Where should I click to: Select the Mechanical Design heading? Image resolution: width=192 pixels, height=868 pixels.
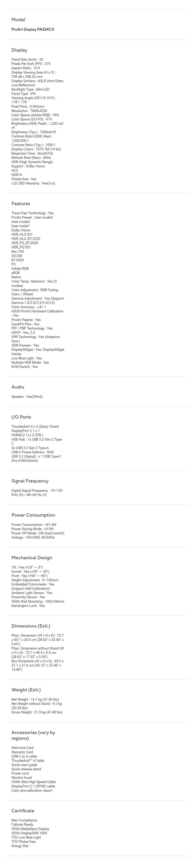(32, 558)
